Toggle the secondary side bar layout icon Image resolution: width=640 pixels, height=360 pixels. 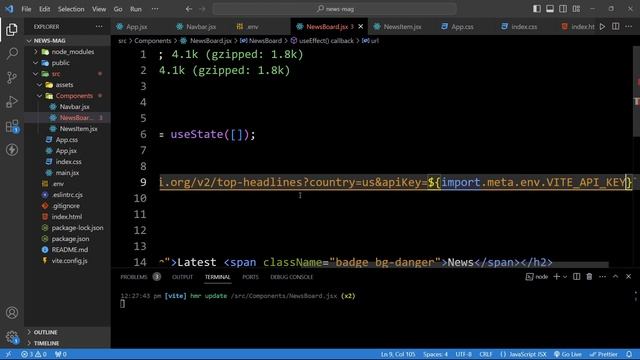tap(563, 9)
